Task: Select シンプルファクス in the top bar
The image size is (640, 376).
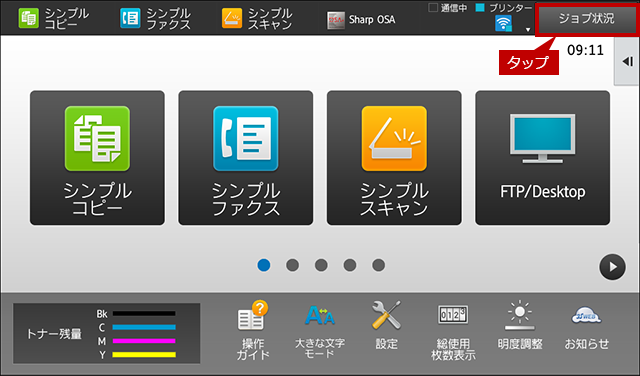Action: [x=155, y=18]
